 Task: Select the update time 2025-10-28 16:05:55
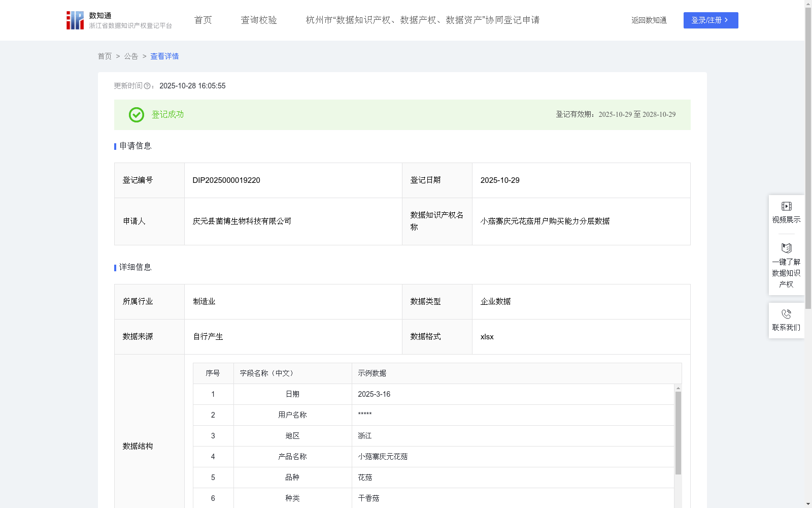(x=192, y=86)
